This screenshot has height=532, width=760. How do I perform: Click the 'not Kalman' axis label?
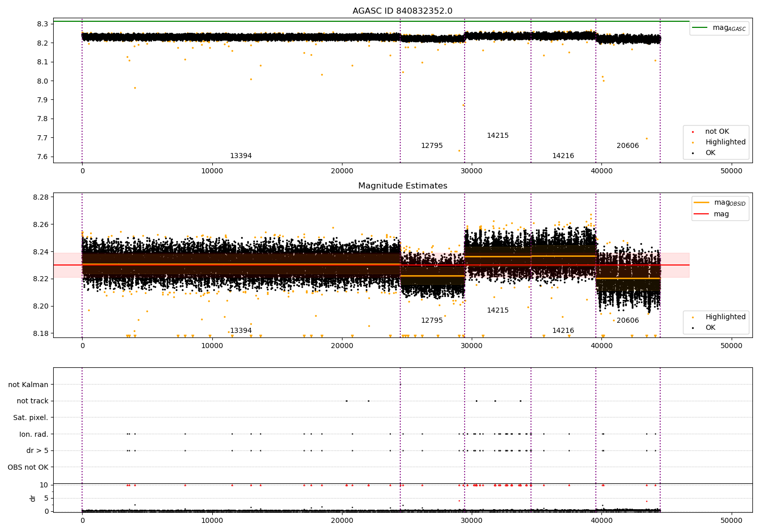(x=28, y=385)
